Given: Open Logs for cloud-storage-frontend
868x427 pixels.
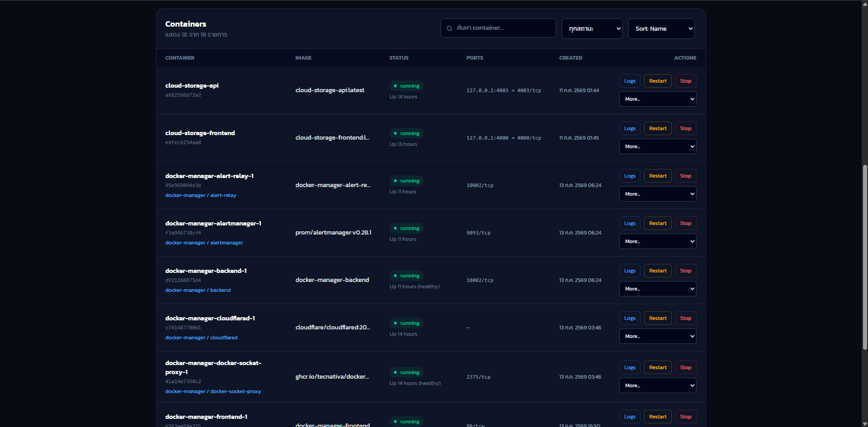Looking at the screenshot, I should (x=630, y=128).
